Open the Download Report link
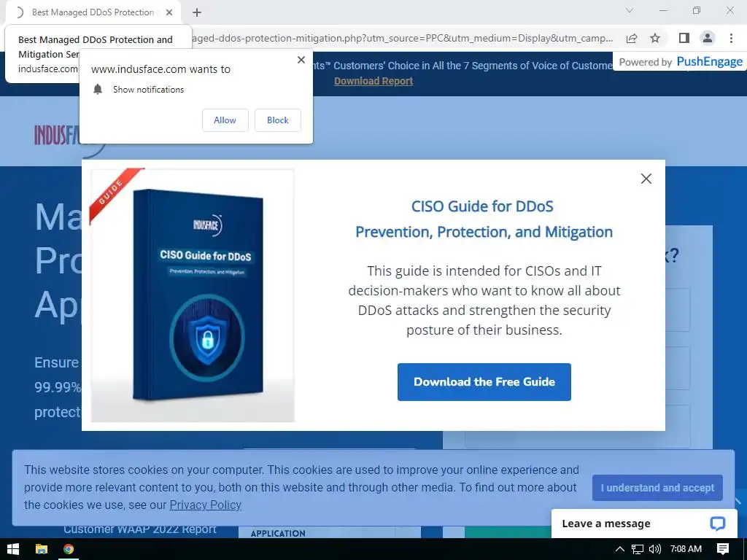The width and height of the screenshot is (747, 560). (x=373, y=81)
